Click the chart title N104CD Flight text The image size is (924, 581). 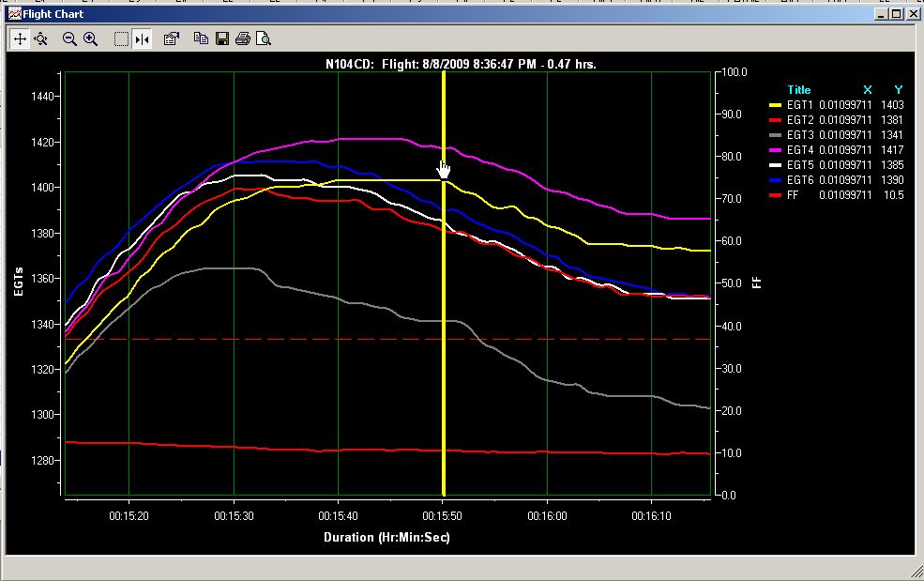461,64
